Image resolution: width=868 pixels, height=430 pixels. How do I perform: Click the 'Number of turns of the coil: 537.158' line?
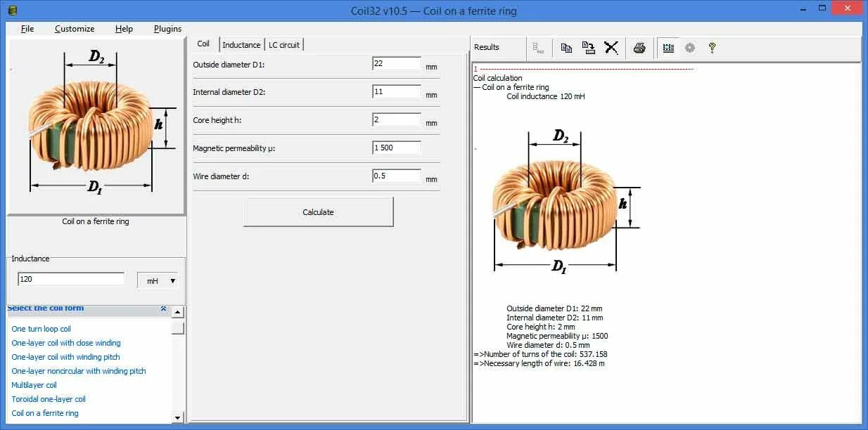[540, 354]
